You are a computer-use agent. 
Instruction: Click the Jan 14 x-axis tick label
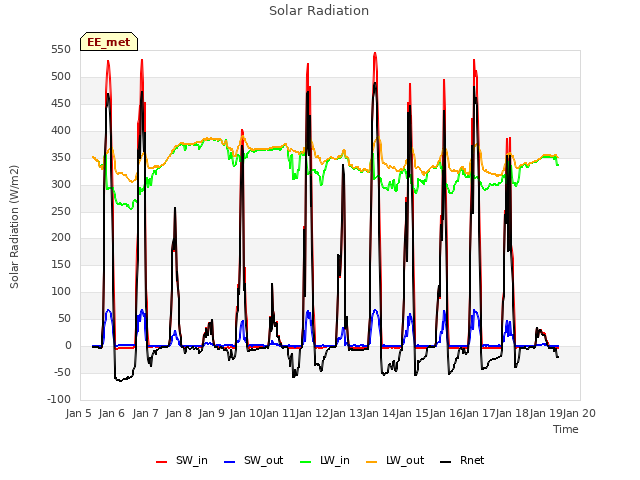click(379, 413)
